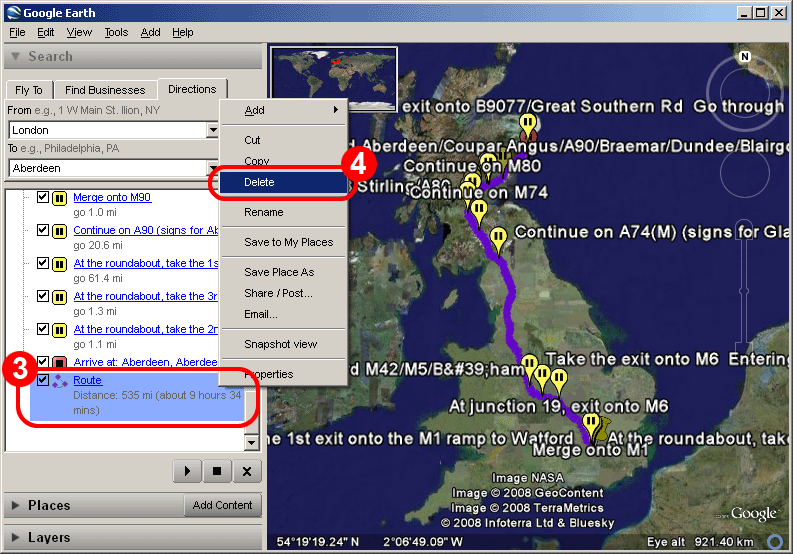Click the look-around compass ring
This screenshot has width=793, height=554.
coord(744,94)
